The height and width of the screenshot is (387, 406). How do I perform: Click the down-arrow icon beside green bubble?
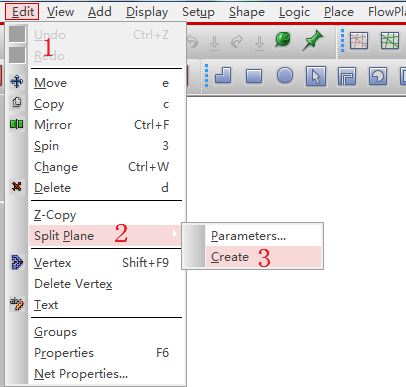pyautogui.click(x=259, y=43)
